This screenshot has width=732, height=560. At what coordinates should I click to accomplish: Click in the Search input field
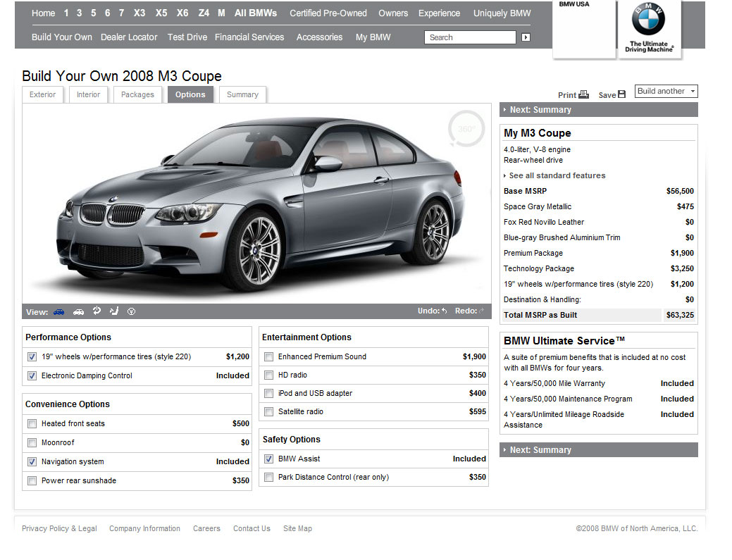pos(470,37)
